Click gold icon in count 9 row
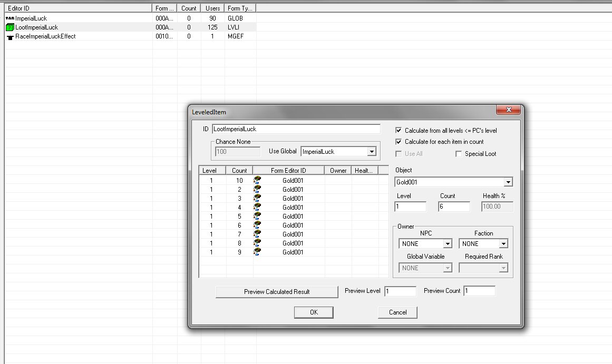This screenshot has height=364, width=612. pos(257,252)
